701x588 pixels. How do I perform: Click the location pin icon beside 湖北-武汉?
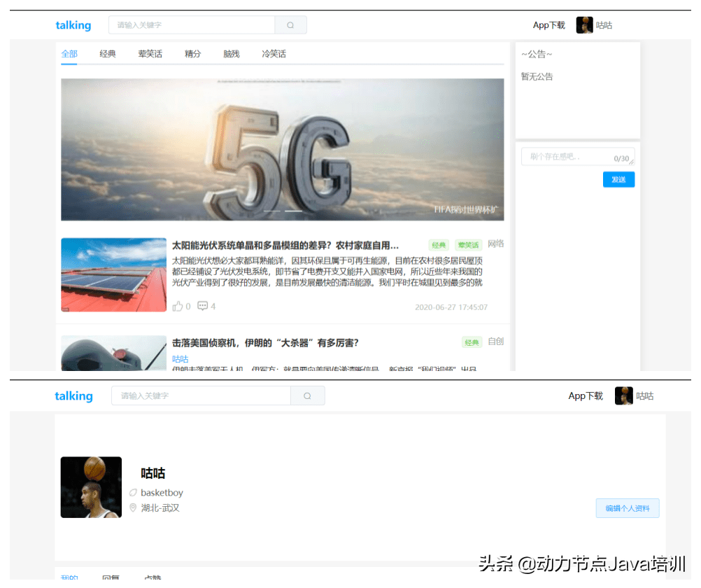click(x=133, y=508)
